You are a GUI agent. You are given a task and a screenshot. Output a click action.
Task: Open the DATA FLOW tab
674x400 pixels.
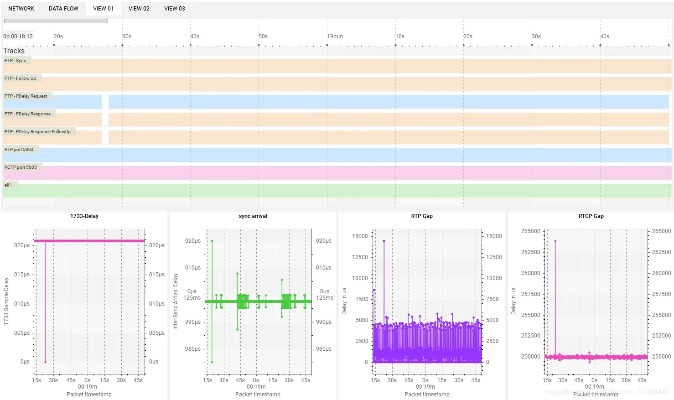[x=64, y=7]
